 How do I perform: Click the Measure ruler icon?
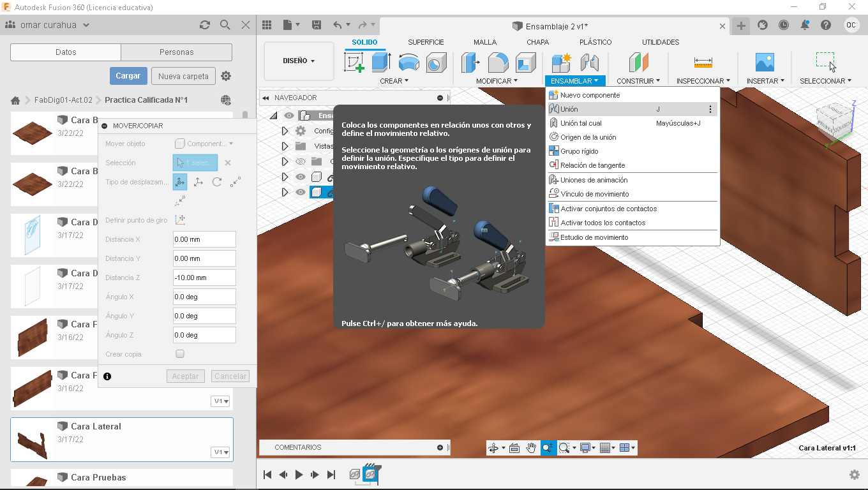(703, 63)
